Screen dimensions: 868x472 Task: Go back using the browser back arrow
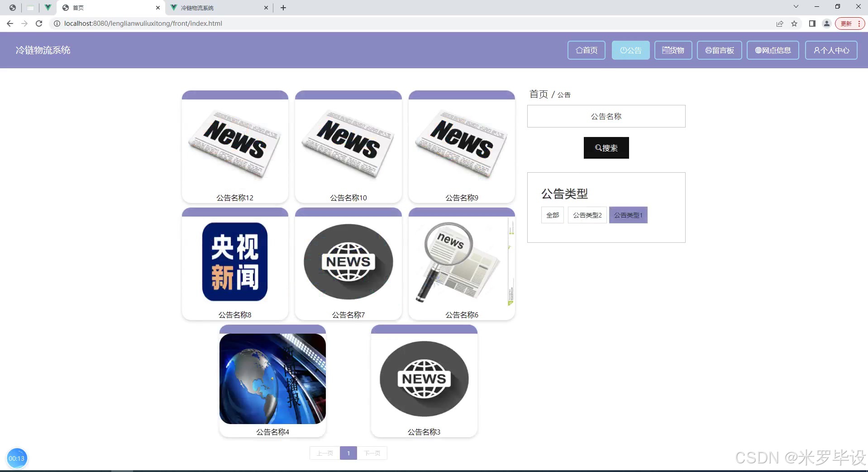click(10, 24)
